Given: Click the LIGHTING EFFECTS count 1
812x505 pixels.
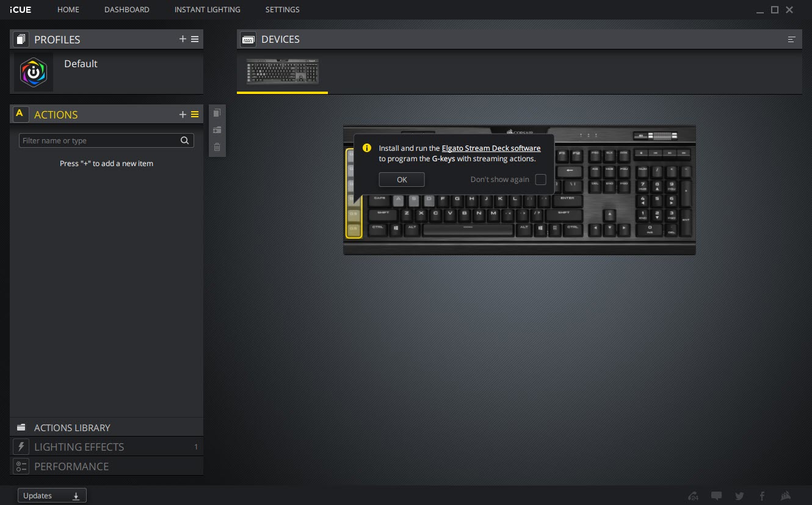Looking at the screenshot, I should [x=196, y=447].
